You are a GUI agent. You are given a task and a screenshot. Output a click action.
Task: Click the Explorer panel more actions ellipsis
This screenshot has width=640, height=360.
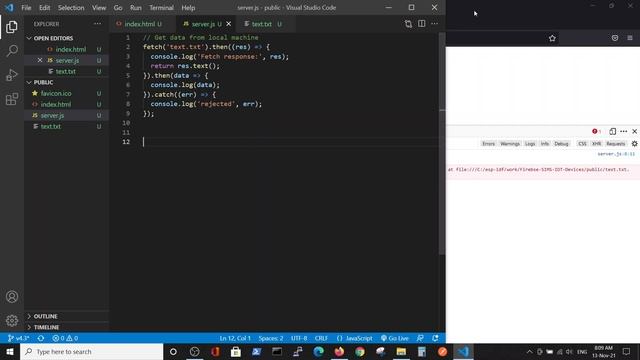tap(97, 24)
